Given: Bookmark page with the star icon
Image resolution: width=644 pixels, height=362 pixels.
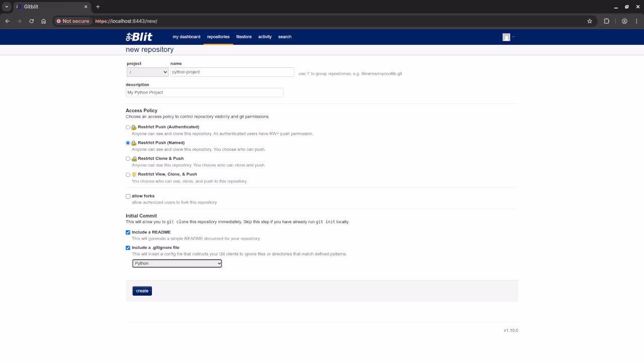Looking at the screenshot, I should (590, 21).
